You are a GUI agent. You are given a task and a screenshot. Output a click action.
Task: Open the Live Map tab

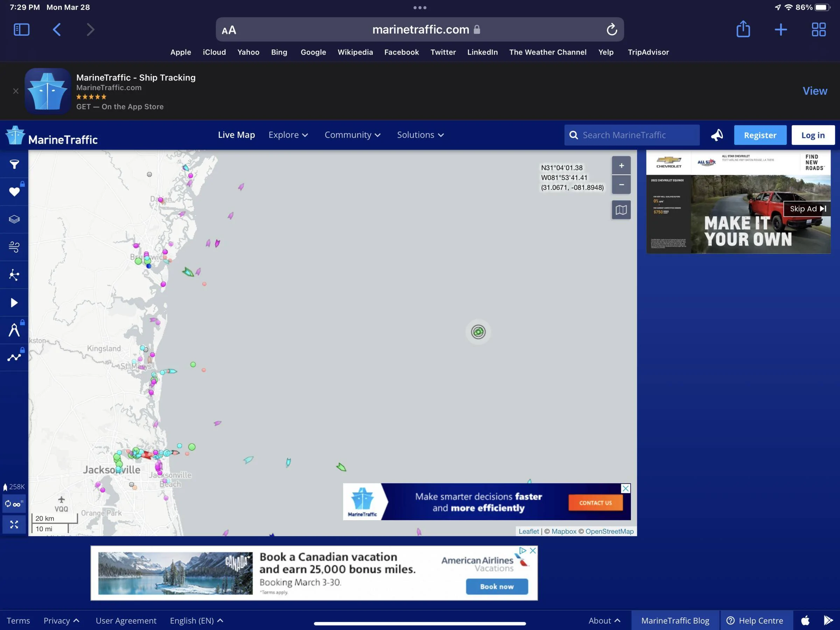point(236,135)
